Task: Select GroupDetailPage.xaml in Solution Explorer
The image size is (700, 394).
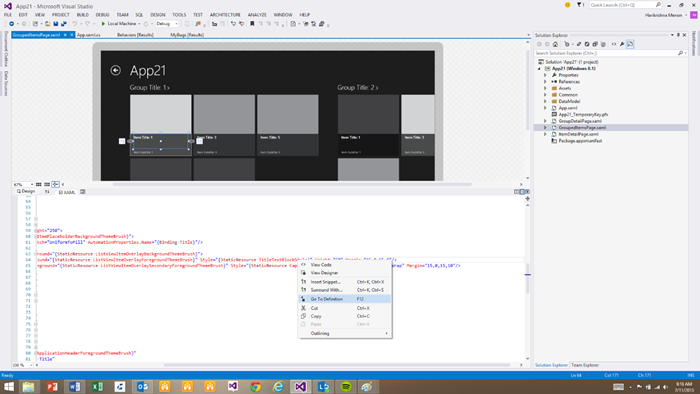Action: pyautogui.click(x=580, y=121)
